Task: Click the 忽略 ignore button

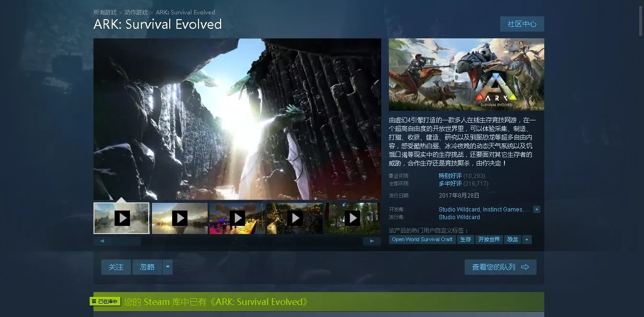Action: click(x=147, y=267)
